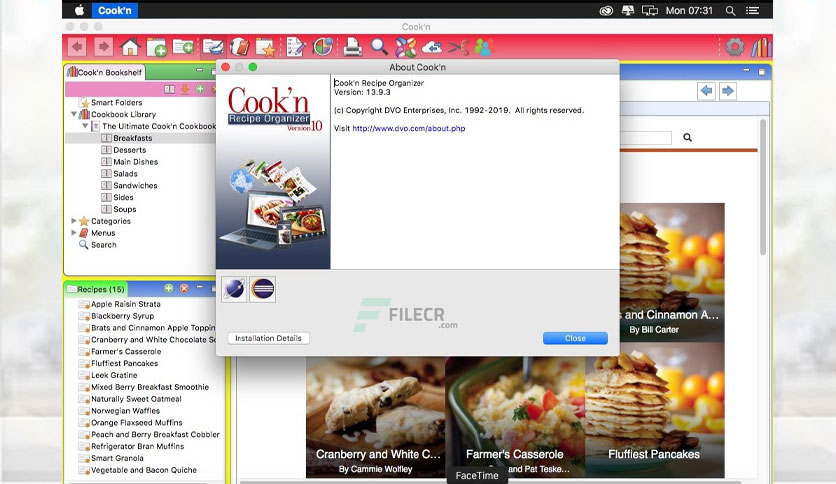
Task: Click the blue globe plugin icon in About dialog
Action: 234,289
